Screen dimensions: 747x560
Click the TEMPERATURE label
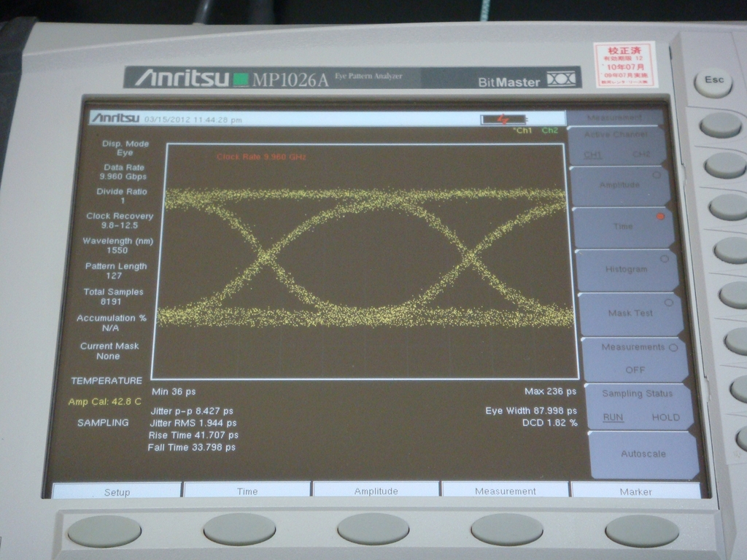point(107,381)
